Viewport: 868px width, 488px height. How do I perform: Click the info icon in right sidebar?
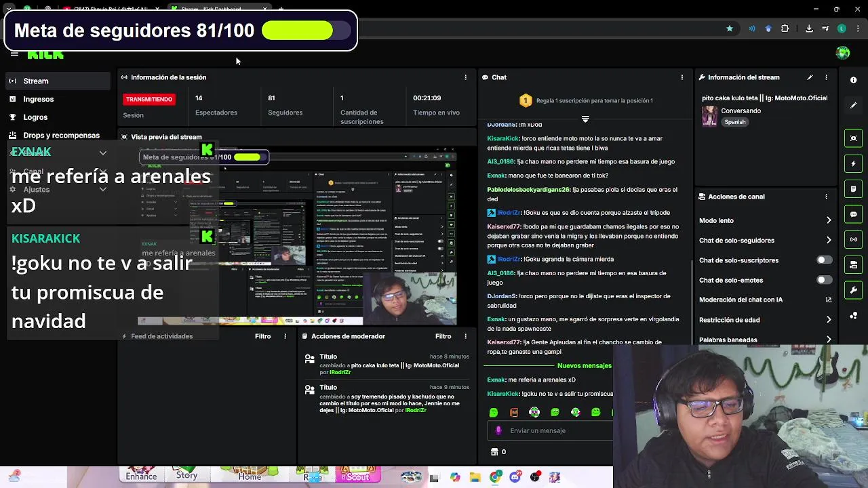pos(853,80)
